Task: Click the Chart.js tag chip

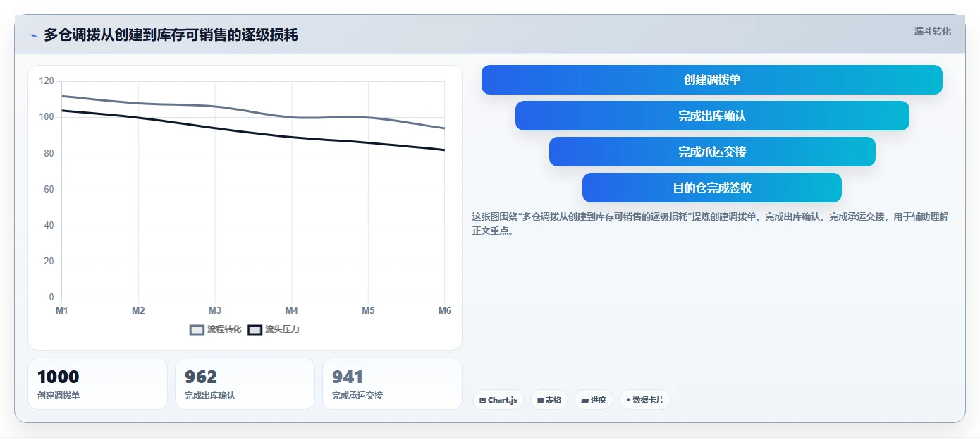Action: 498,400
